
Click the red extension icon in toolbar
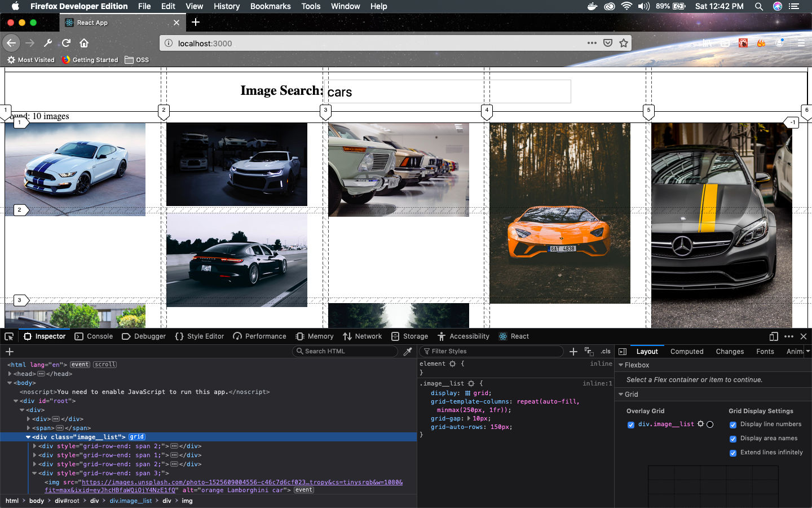(x=743, y=43)
